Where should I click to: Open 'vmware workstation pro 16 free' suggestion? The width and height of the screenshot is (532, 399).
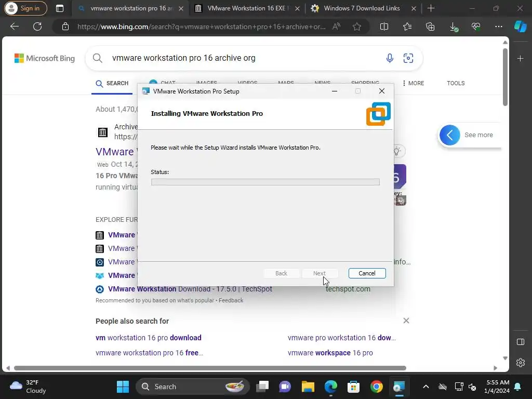(x=149, y=353)
